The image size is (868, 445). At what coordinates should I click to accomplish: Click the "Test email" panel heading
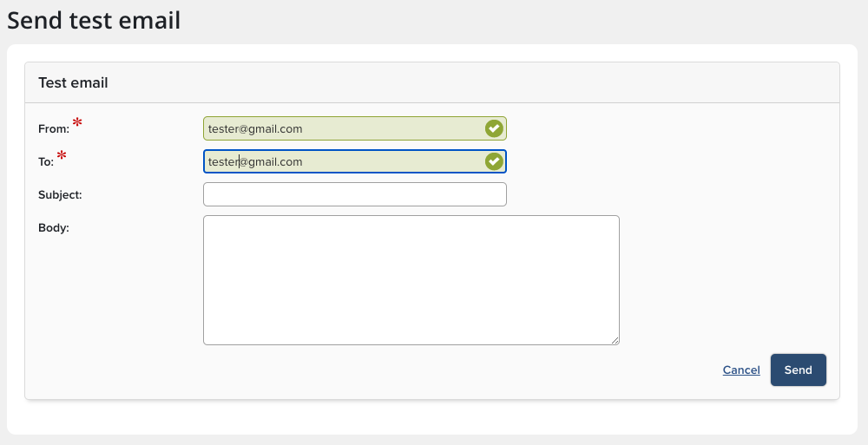tap(73, 83)
